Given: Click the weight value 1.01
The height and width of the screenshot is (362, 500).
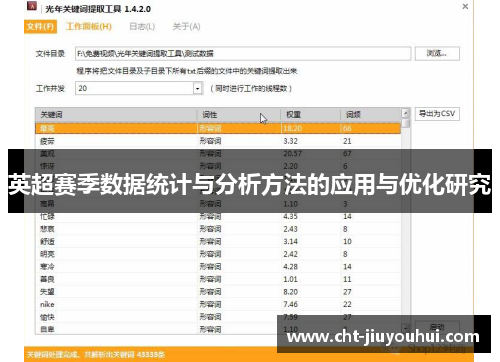Looking at the screenshot, I should (x=290, y=279).
